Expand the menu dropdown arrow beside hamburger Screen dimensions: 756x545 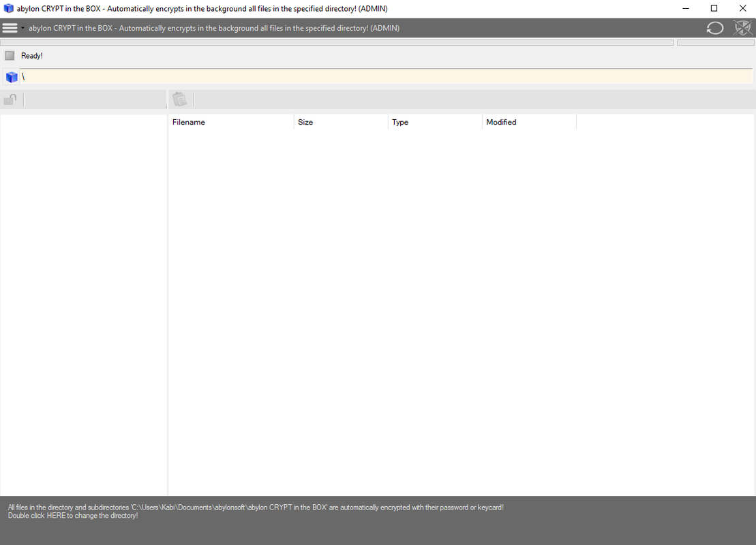tap(22, 28)
